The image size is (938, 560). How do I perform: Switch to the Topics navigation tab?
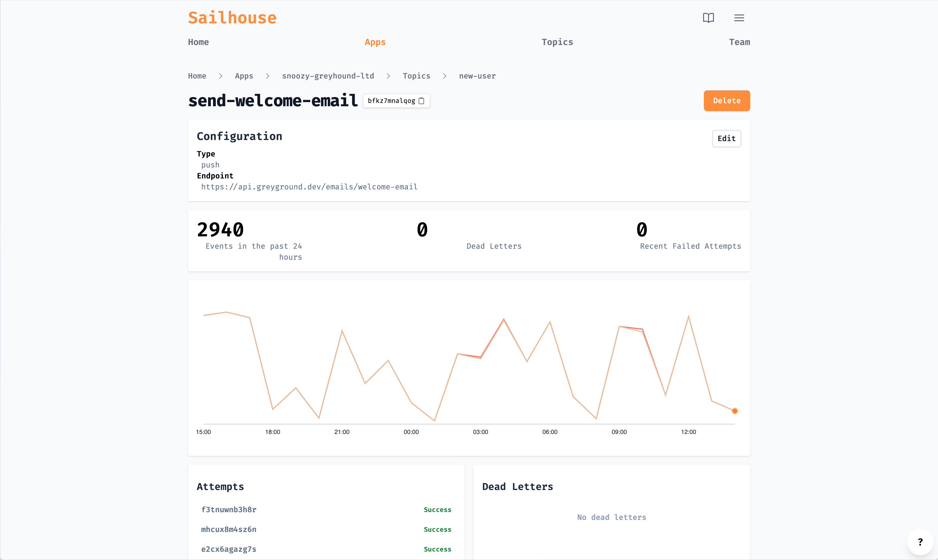point(557,42)
